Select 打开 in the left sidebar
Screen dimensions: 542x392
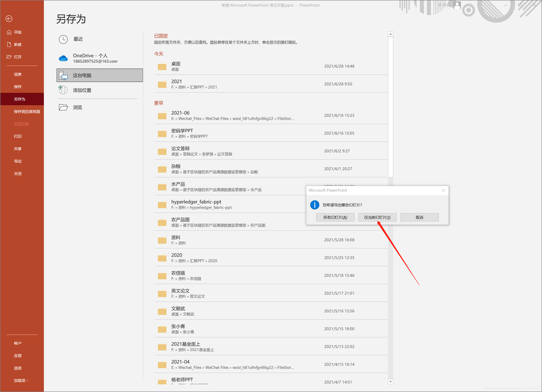[x=22, y=57]
